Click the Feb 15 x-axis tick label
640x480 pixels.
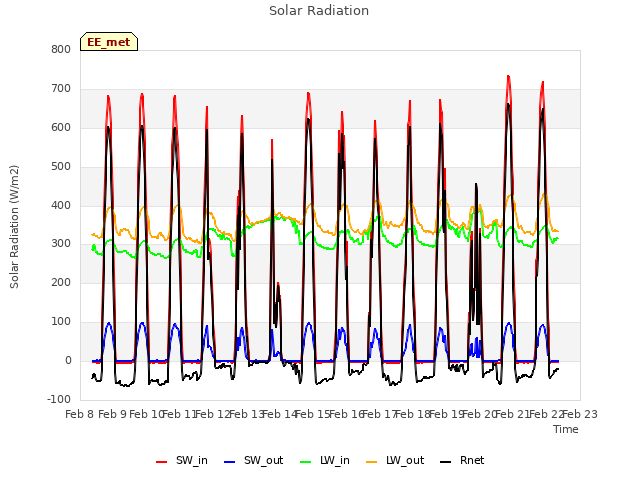[313, 414]
